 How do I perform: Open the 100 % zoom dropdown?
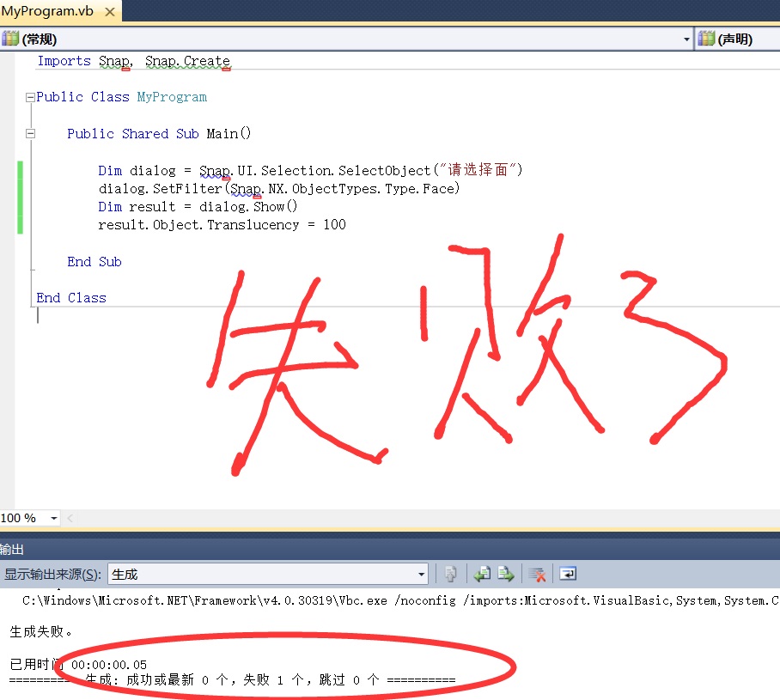tap(54, 519)
